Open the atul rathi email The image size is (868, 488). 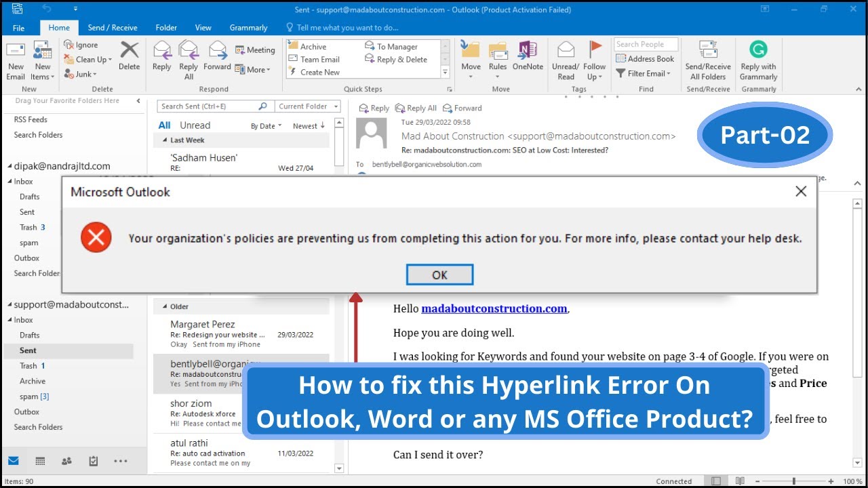(x=241, y=453)
